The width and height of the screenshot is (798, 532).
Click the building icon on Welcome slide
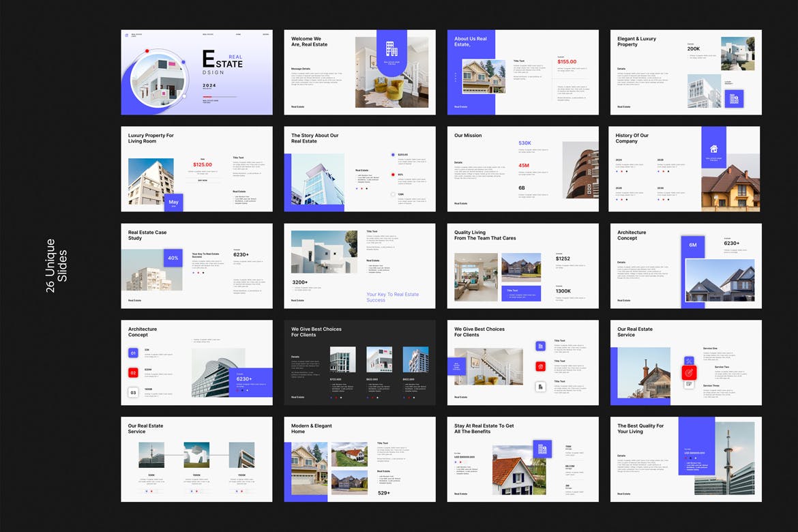pos(391,48)
